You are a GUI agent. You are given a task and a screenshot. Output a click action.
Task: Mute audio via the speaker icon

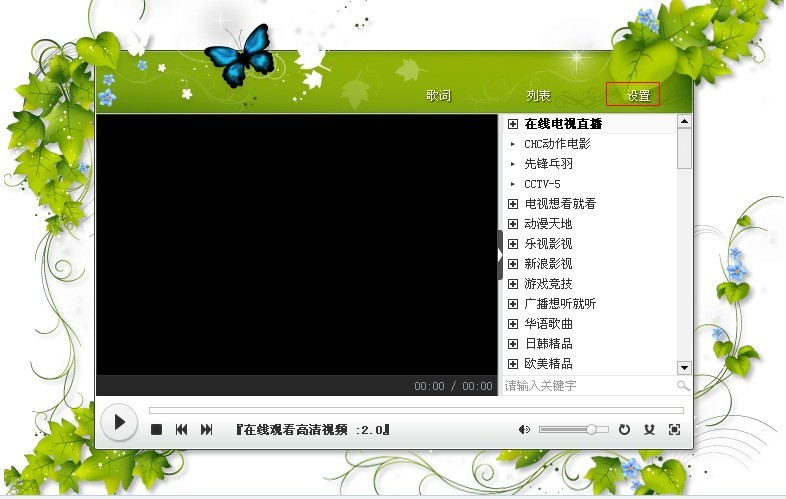pos(524,430)
